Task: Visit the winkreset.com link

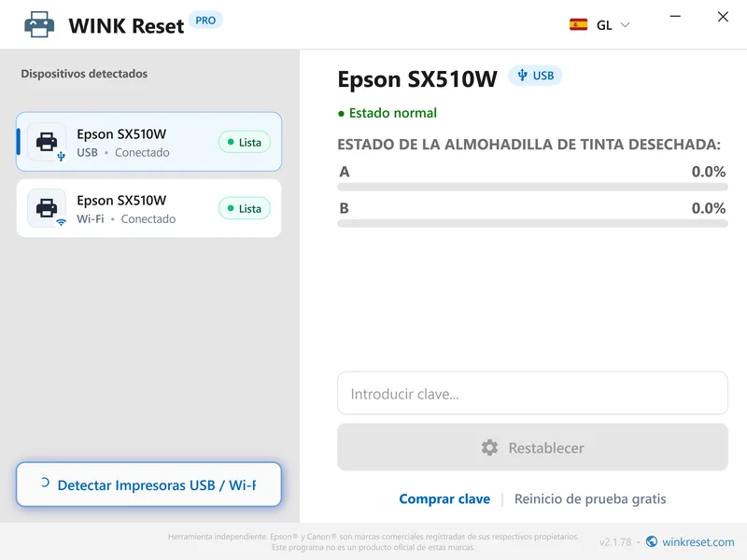Action: click(x=698, y=542)
